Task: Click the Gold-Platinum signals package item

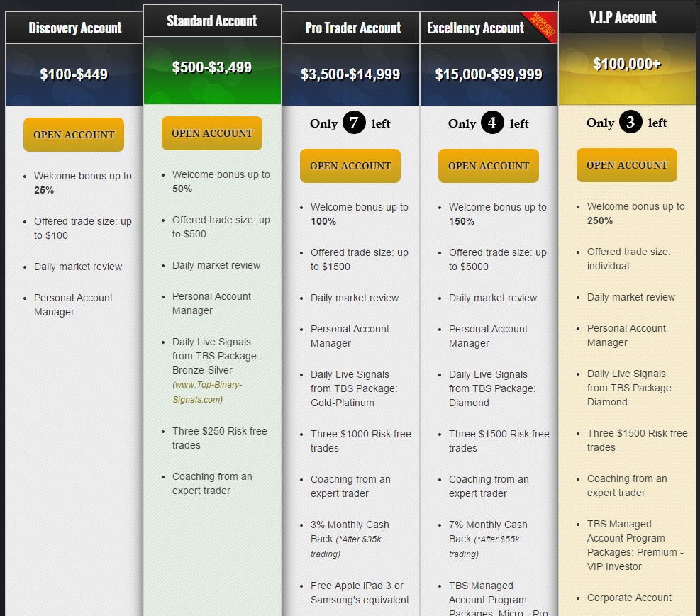Action: click(354, 388)
